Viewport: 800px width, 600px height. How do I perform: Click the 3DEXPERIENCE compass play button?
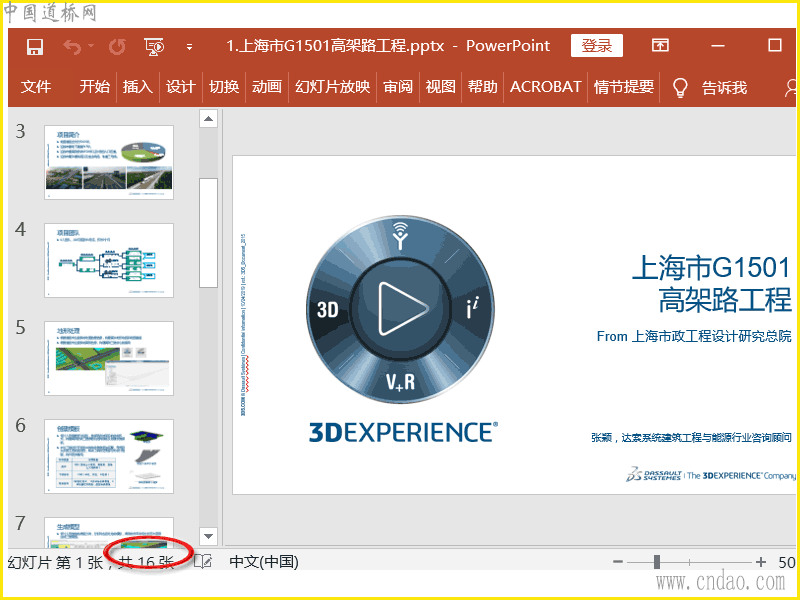(x=401, y=309)
